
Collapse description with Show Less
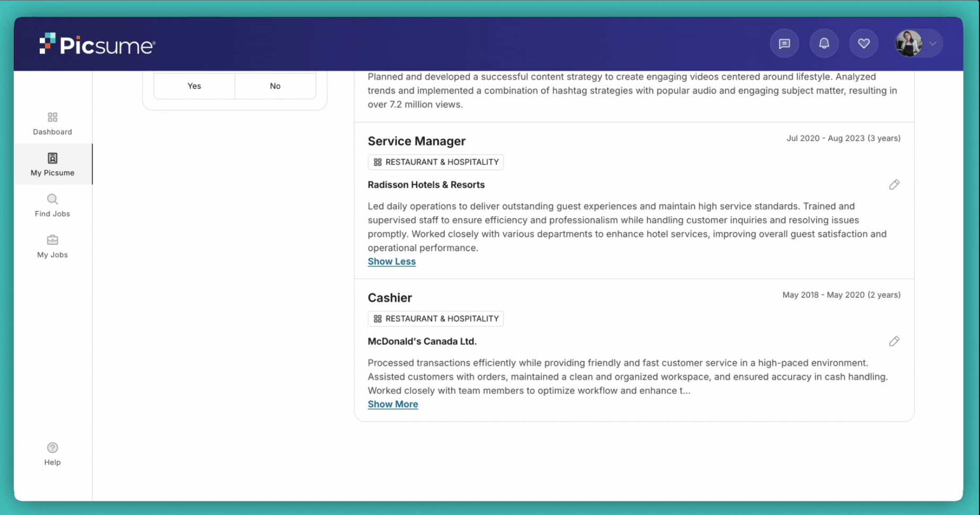392,261
